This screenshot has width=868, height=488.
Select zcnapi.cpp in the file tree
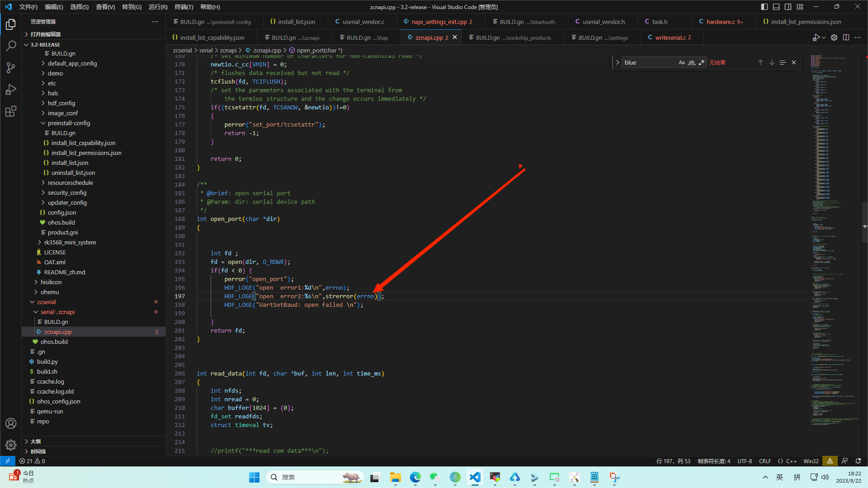[58, 332]
